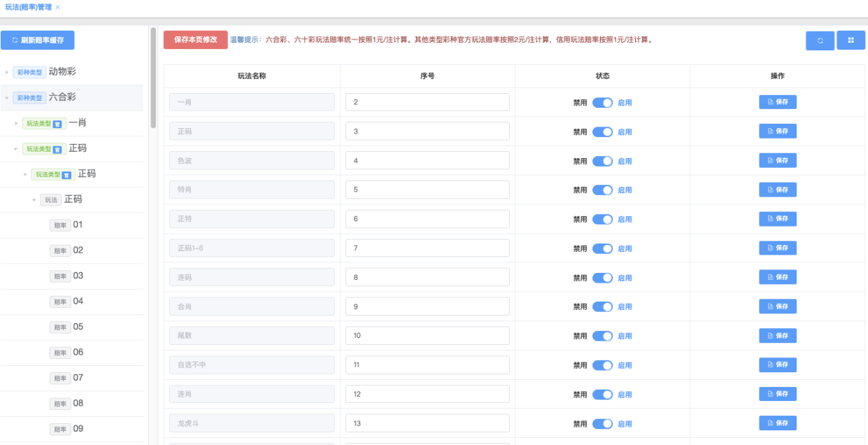Viewport: 868px width, 445px height.
Task: Click the 序号 field for 正特
Action: [427, 219]
